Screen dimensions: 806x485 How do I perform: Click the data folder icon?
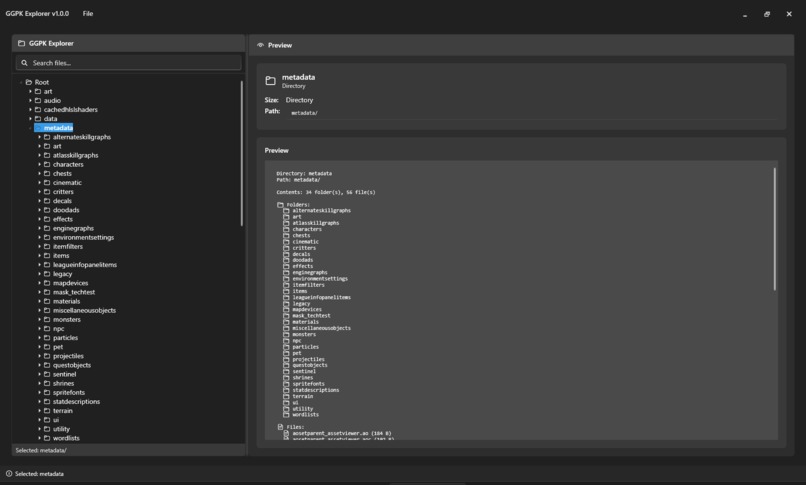(38, 119)
